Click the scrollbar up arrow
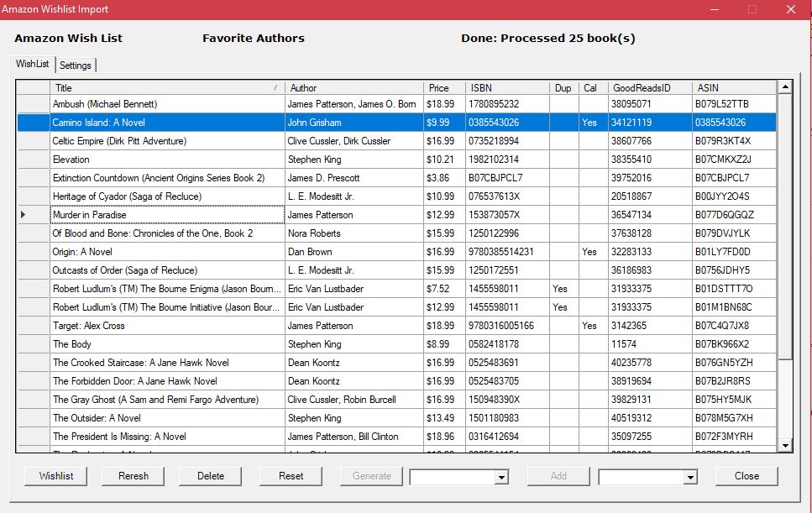 785,87
